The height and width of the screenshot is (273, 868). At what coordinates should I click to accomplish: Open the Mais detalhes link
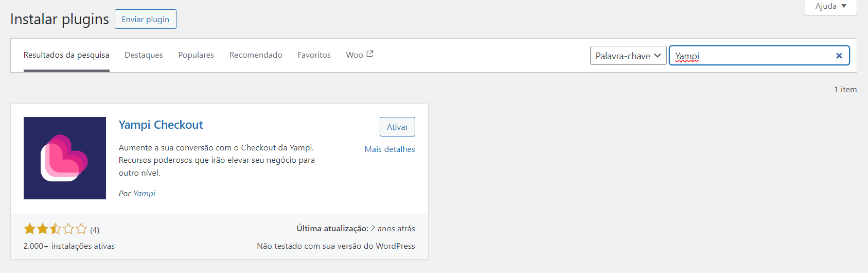click(389, 149)
